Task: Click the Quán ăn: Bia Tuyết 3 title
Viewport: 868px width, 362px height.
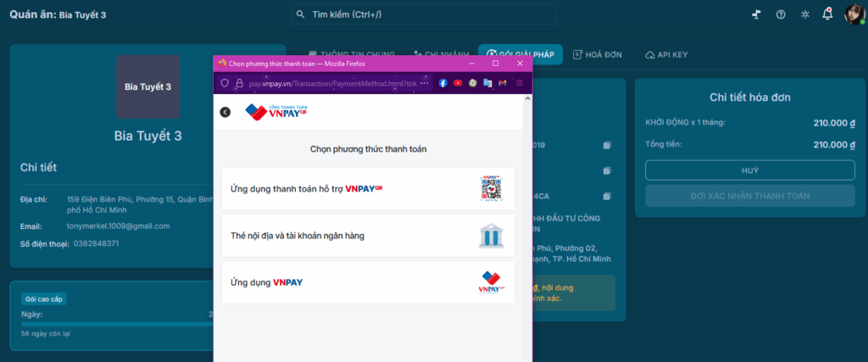Action: pyautogui.click(x=58, y=14)
